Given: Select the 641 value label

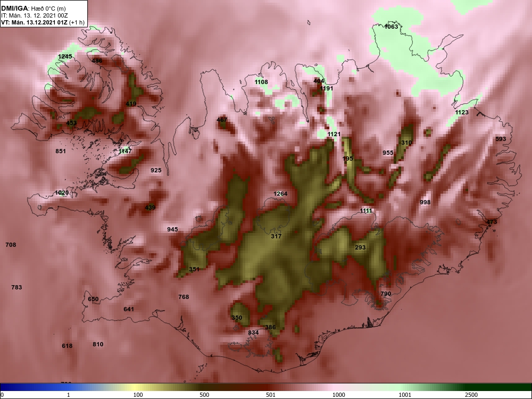Looking at the screenshot, I should point(129,309).
